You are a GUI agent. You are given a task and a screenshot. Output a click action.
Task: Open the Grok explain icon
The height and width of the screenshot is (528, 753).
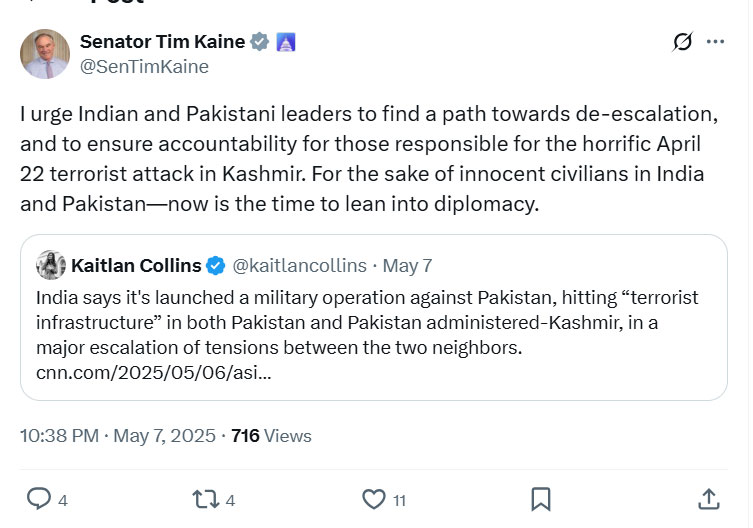click(683, 42)
